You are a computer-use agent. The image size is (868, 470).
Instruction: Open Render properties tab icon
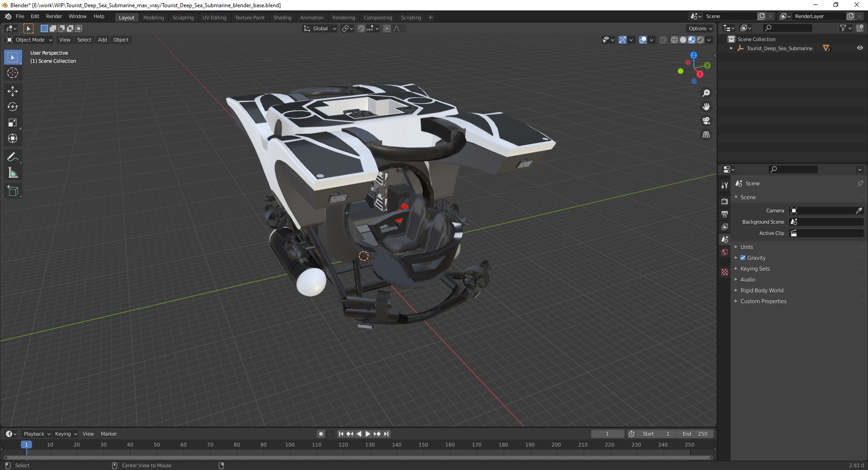725,201
